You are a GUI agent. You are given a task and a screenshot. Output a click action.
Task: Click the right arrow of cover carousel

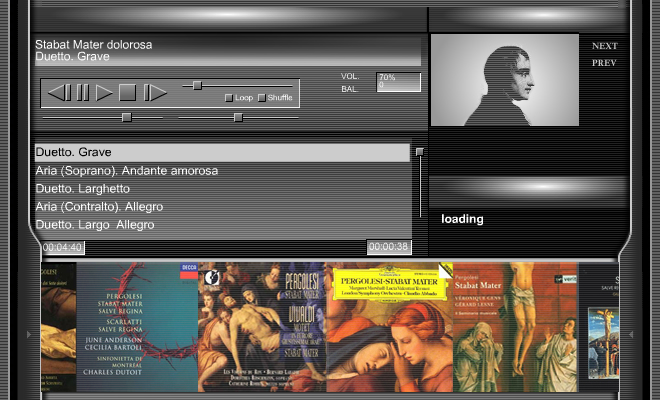coord(631,334)
